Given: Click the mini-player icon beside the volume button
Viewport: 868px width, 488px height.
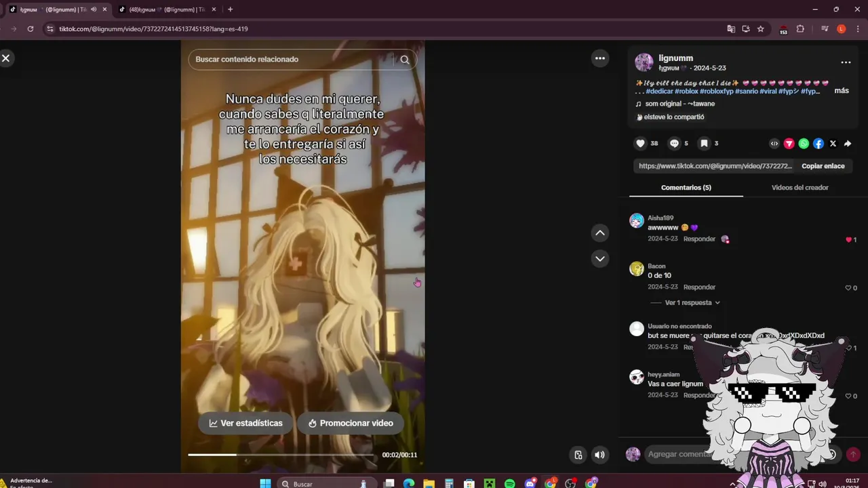Looking at the screenshot, I should [578, 455].
